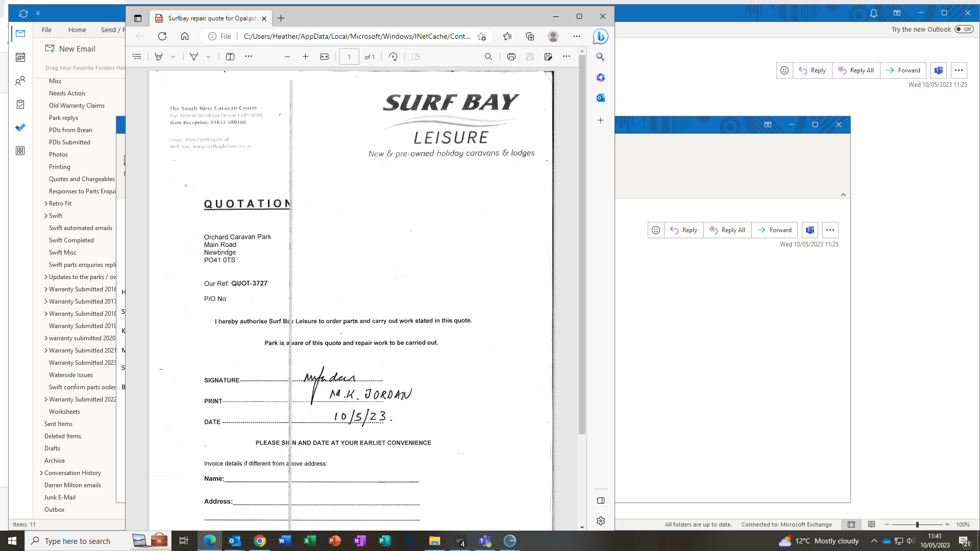Screen dimensions: 980x551
Task: Open the File menu in Outlook
Action: pyautogui.click(x=46, y=30)
